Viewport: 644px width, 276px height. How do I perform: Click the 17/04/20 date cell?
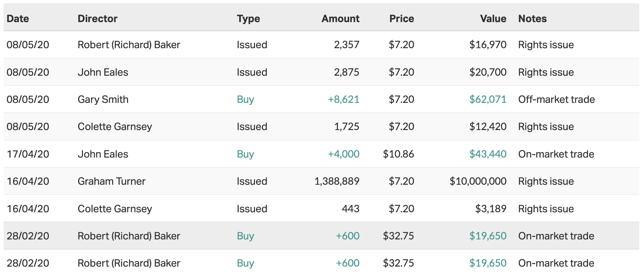[28, 154]
